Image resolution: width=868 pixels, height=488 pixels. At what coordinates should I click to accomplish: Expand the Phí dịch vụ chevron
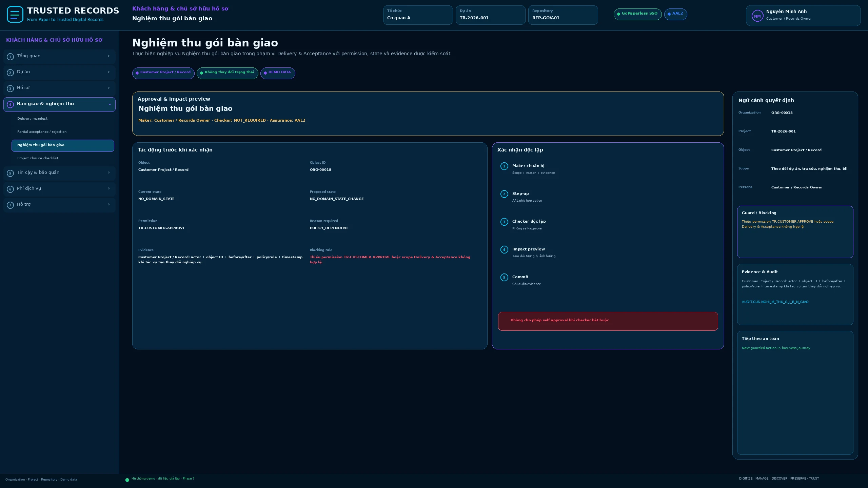tap(109, 188)
